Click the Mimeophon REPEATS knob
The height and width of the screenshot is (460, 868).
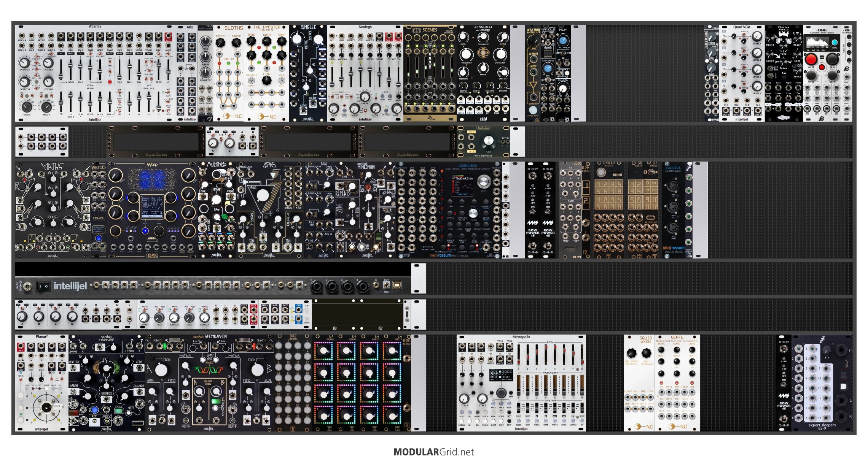(x=352, y=187)
